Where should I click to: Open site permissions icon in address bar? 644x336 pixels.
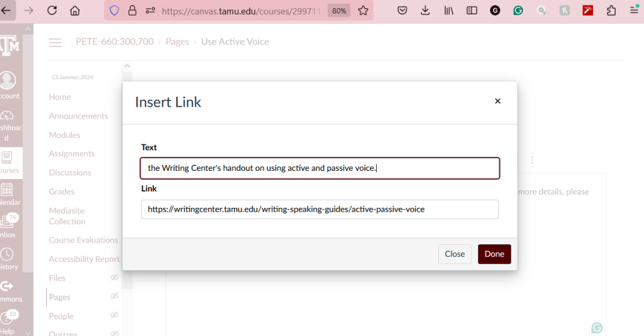[x=150, y=11]
